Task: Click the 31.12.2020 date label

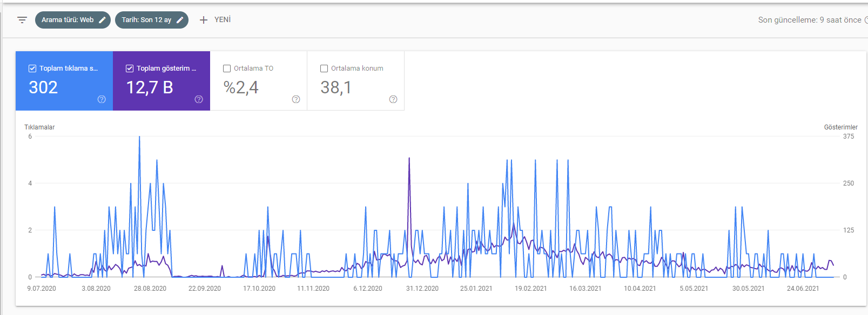Action: [422, 289]
